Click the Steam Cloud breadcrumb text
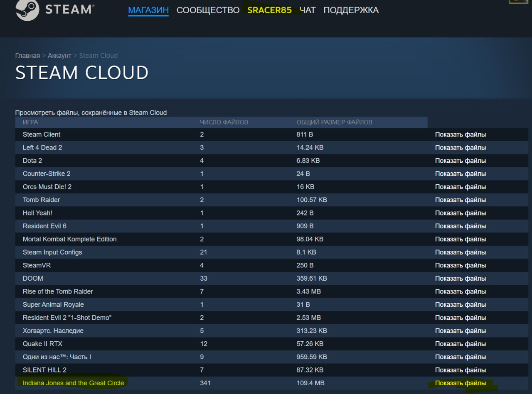 [x=99, y=56]
